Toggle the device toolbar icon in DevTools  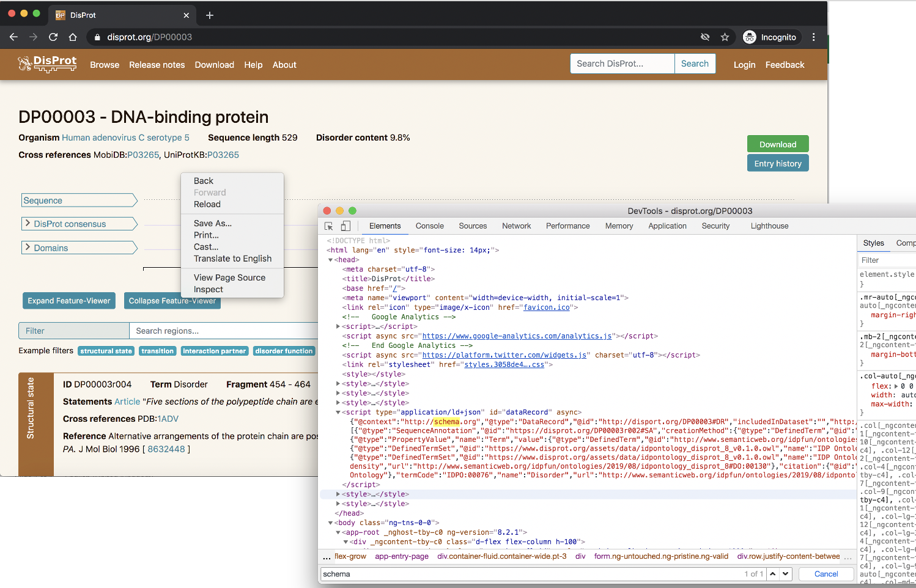[x=345, y=226]
